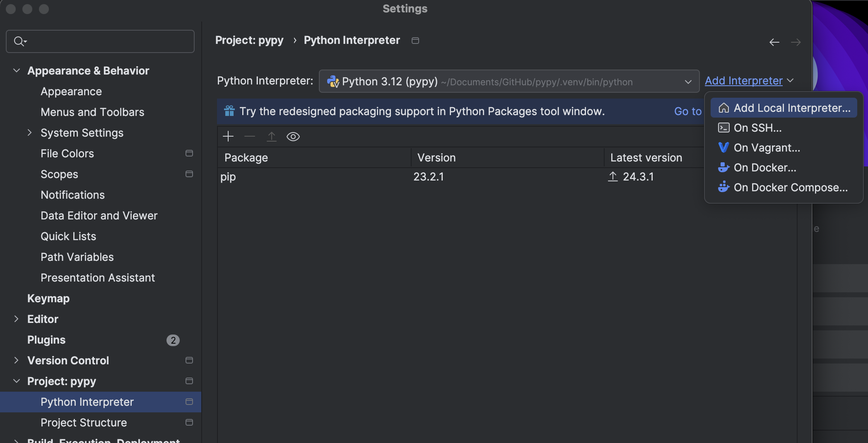Toggle the show early releases eye icon
The width and height of the screenshot is (868, 443).
pos(293,137)
